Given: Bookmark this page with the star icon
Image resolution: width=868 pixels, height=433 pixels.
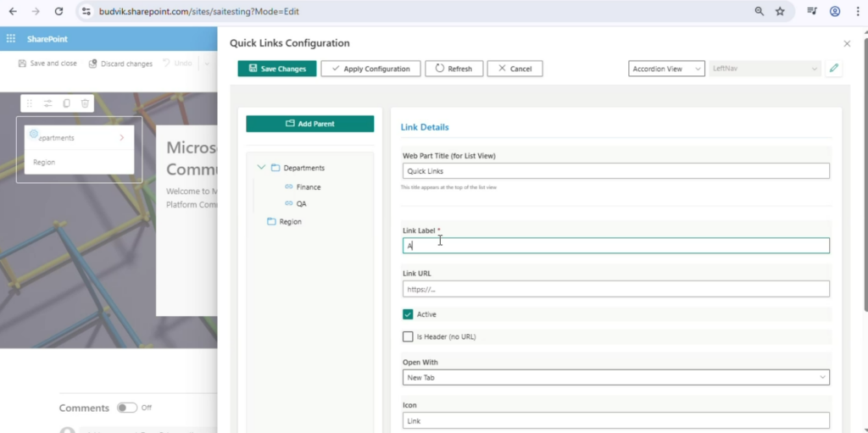Looking at the screenshot, I should click(x=780, y=12).
